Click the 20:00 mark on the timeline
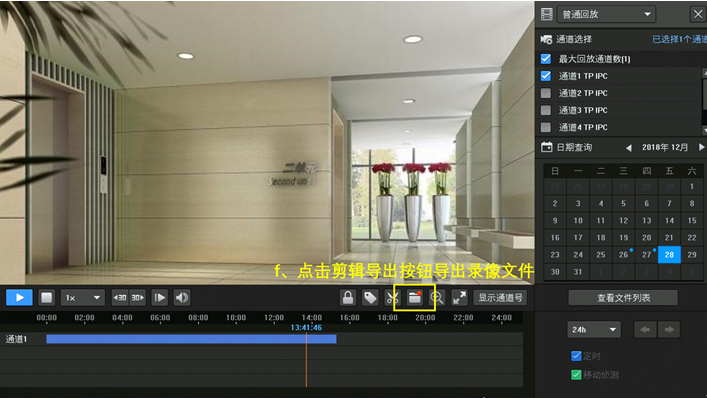The height and width of the screenshot is (399, 707). (425, 318)
